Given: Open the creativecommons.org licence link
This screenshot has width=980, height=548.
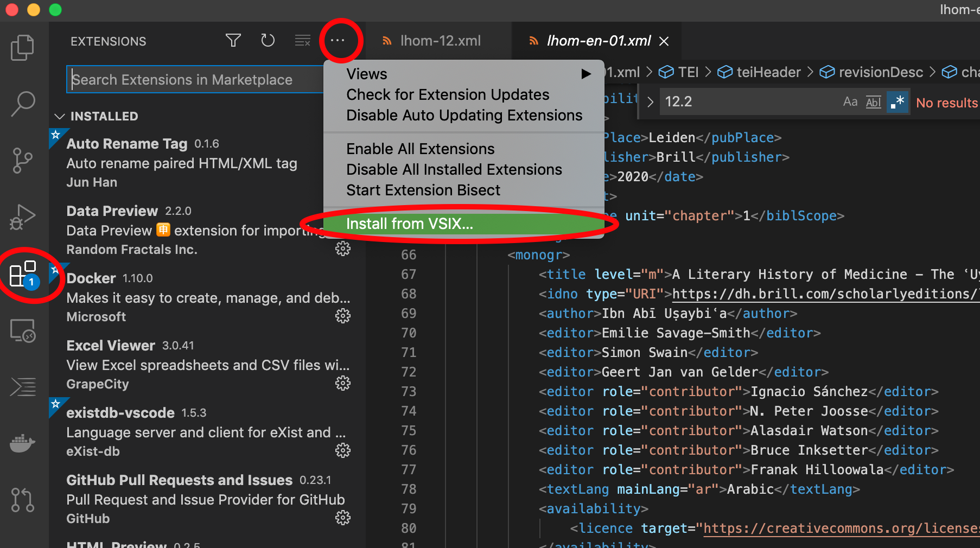Looking at the screenshot, I should (842, 528).
